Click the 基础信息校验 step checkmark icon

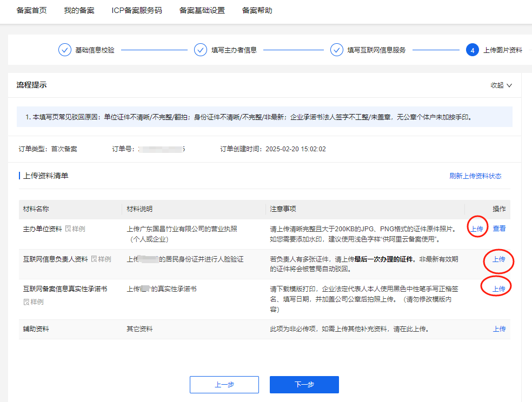pos(65,50)
